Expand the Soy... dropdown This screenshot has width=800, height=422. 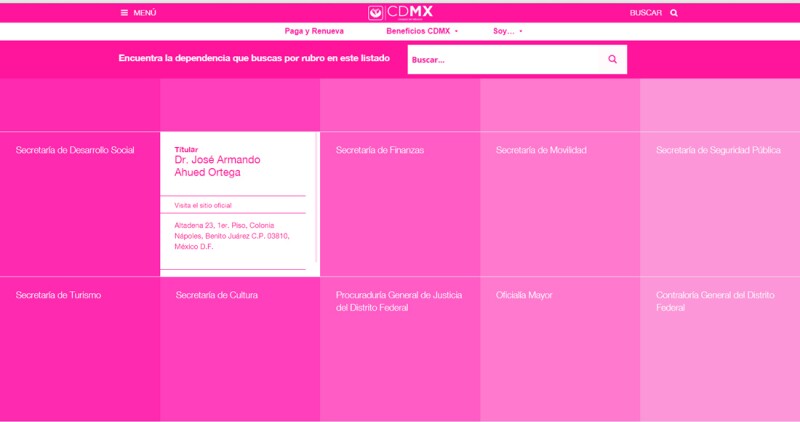[507, 31]
